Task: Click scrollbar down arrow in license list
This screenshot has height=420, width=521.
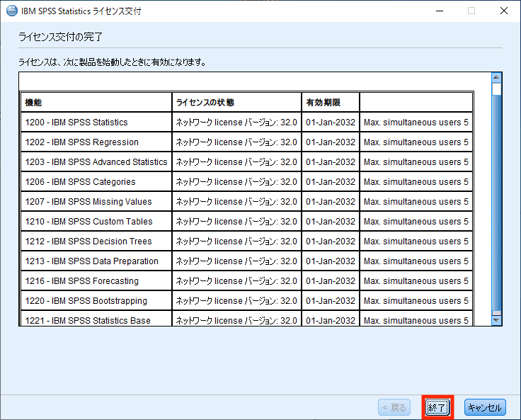Action: click(x=496, y=320)
